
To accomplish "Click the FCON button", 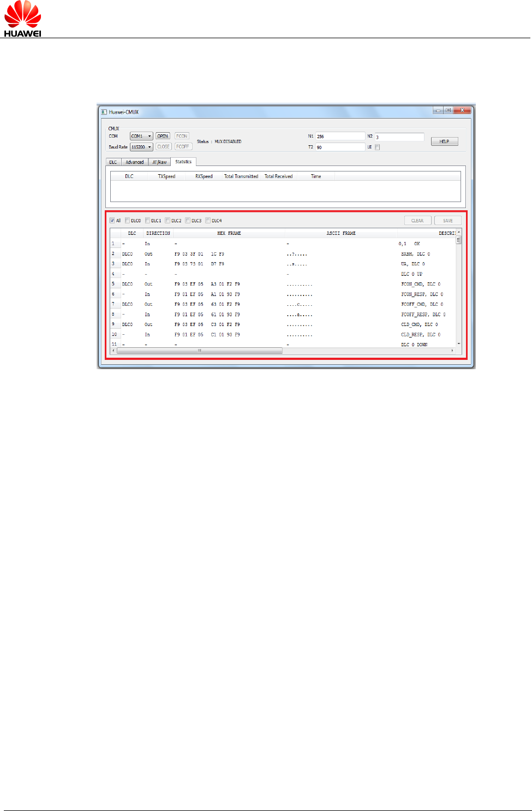I will (182, 136).
